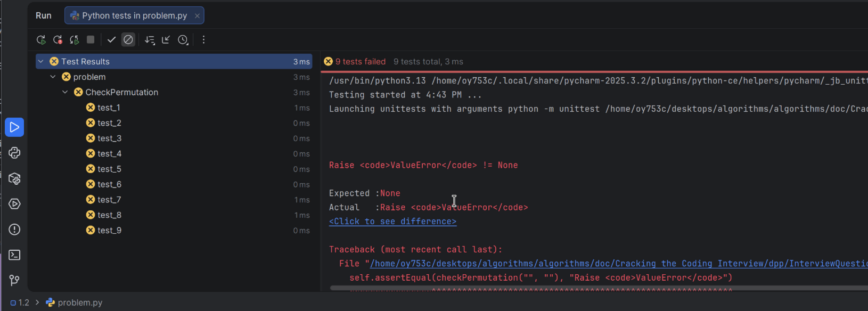Click the '9 tests failed' status text
This screenshot has height=311, width=868.
361,62
